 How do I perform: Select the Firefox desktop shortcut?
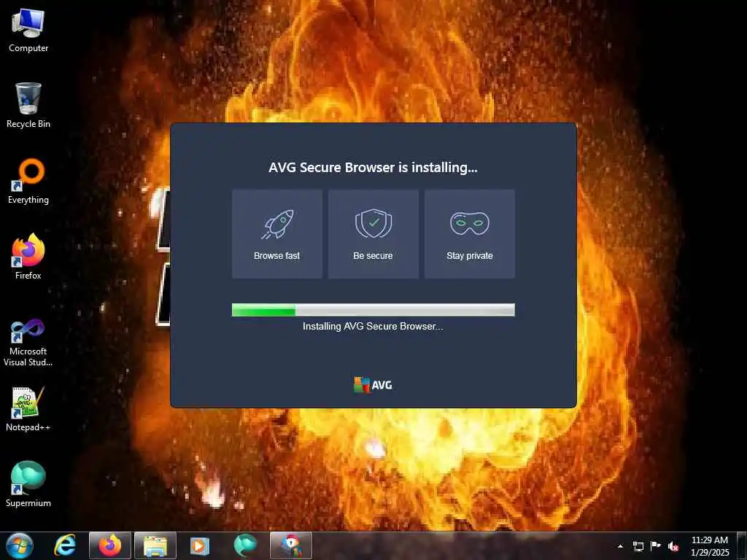point(28,257)
